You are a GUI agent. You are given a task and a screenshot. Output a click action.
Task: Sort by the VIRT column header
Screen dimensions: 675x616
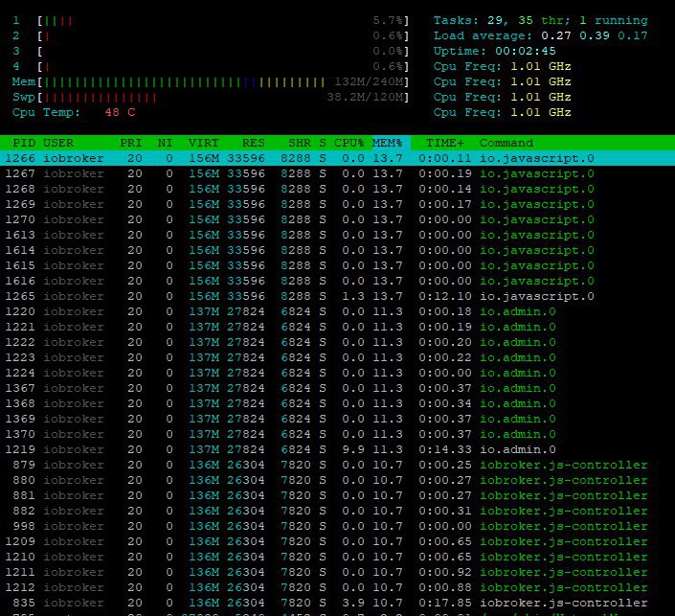(204, 143)
